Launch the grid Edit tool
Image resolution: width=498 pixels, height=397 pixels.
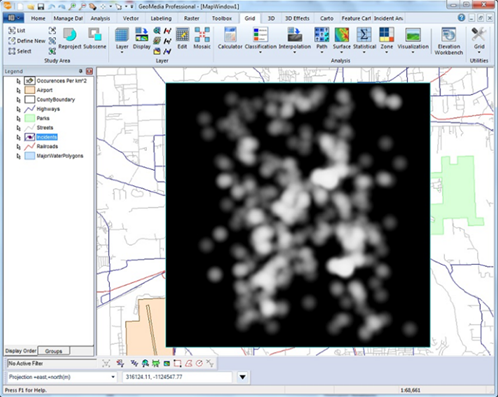[182, 38]
